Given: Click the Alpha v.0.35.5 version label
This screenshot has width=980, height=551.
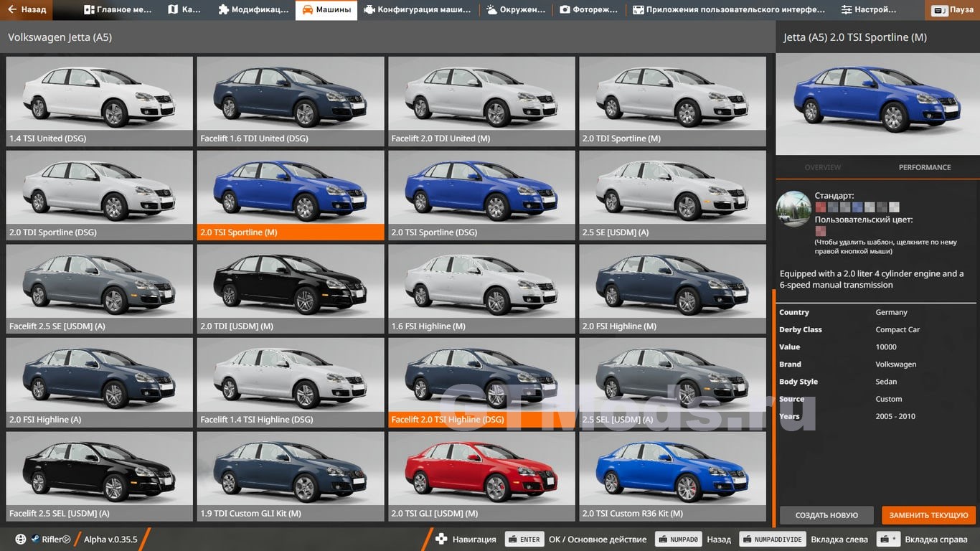Looking at the screenshot, I should pos(110,540).
